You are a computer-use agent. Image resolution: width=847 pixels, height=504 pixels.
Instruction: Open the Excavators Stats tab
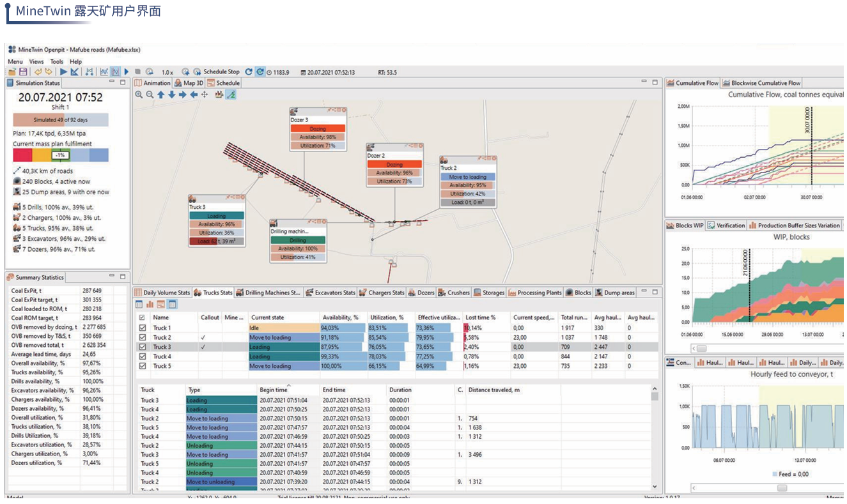(x=330, y=293)
